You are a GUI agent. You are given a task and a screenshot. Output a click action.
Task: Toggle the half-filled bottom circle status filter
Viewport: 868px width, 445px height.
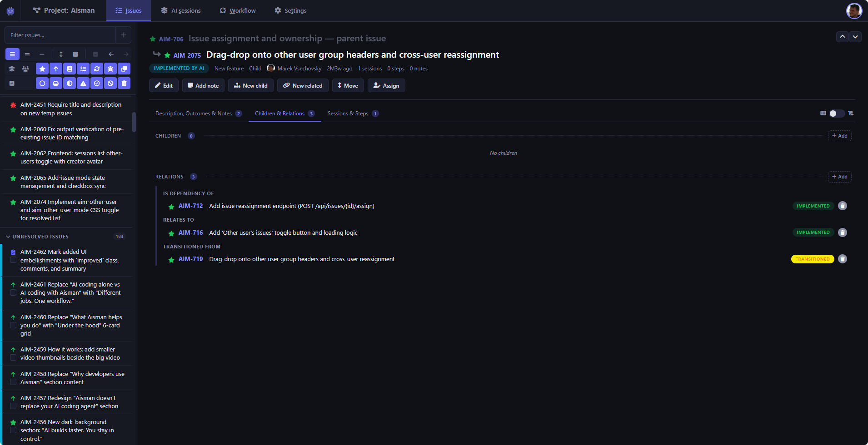[x=56, y=84]
